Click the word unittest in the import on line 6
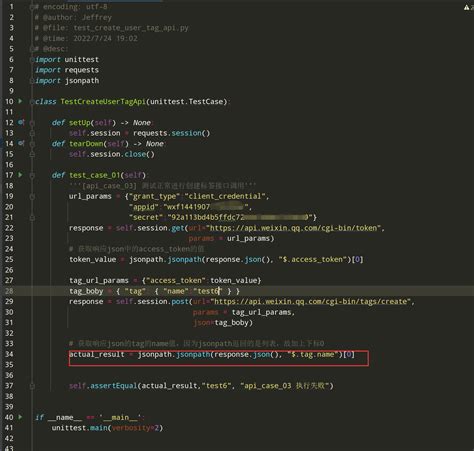This screenshot has height=451, width=474. [x=82, y=60]
